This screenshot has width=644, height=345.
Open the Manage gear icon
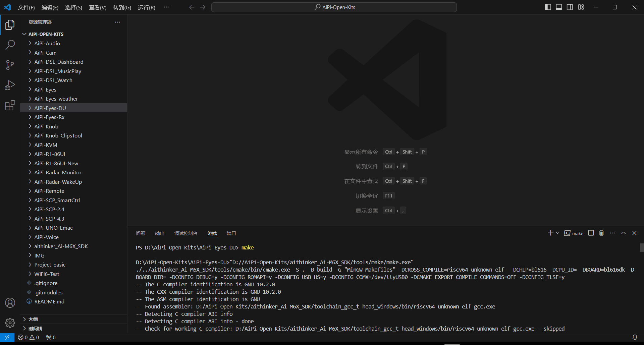click(10, 323)
